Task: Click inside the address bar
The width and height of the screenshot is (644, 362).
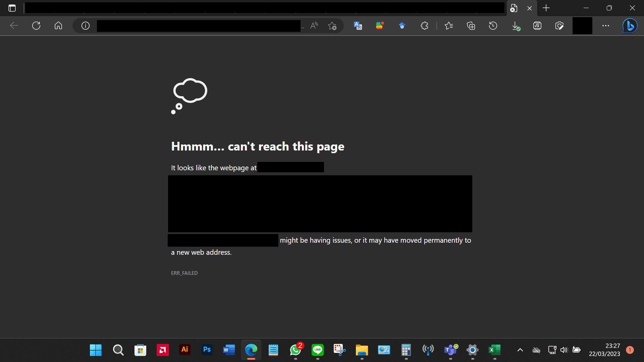Action: click(x=198, y=25)
